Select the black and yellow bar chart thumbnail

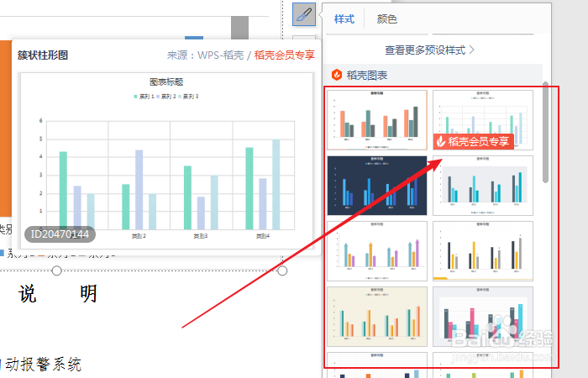(483, 251)
